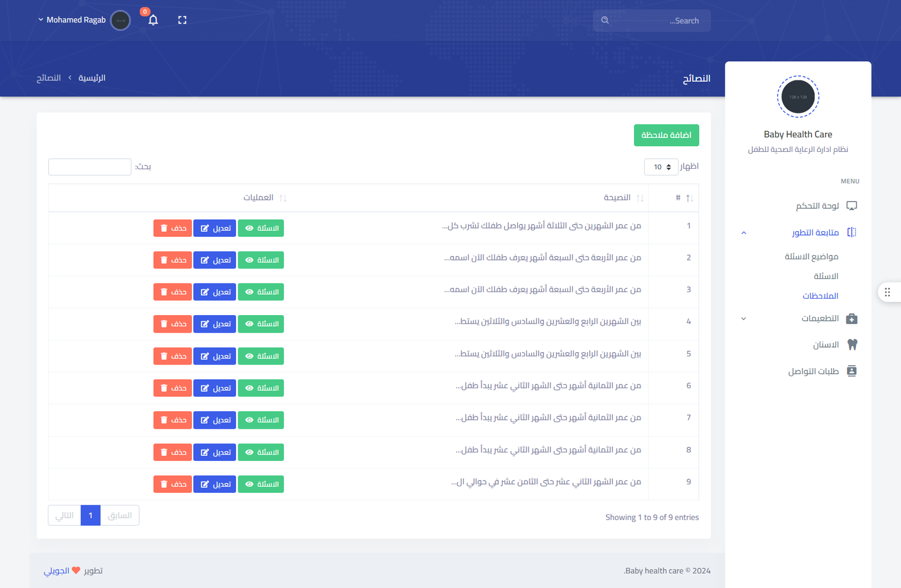The image size is (901, 588).
Task: Click the tooth icon for الاسنان
Action: point(852,344)
